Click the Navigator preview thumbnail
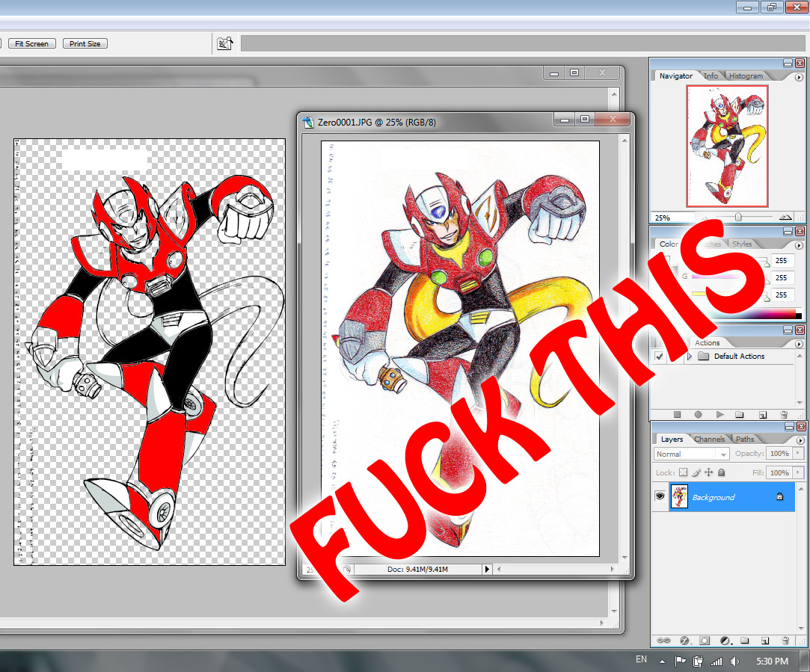Screen dimensions: 810x672 tap(727, 146)
